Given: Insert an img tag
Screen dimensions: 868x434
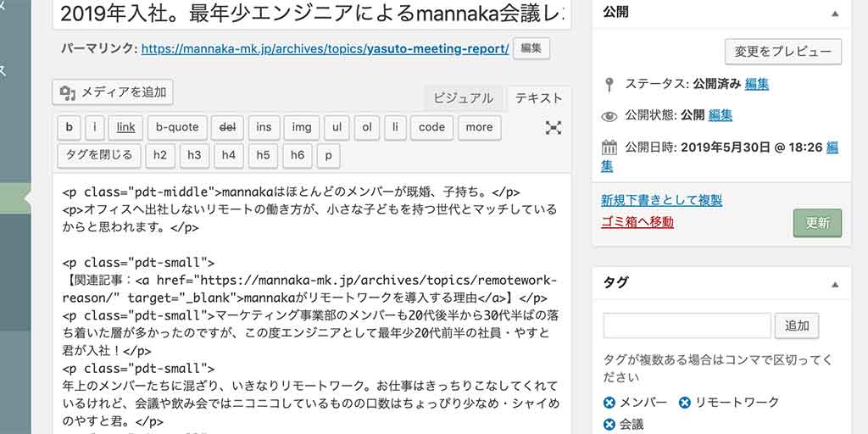Looking at the screenshot, I should 302,127.
